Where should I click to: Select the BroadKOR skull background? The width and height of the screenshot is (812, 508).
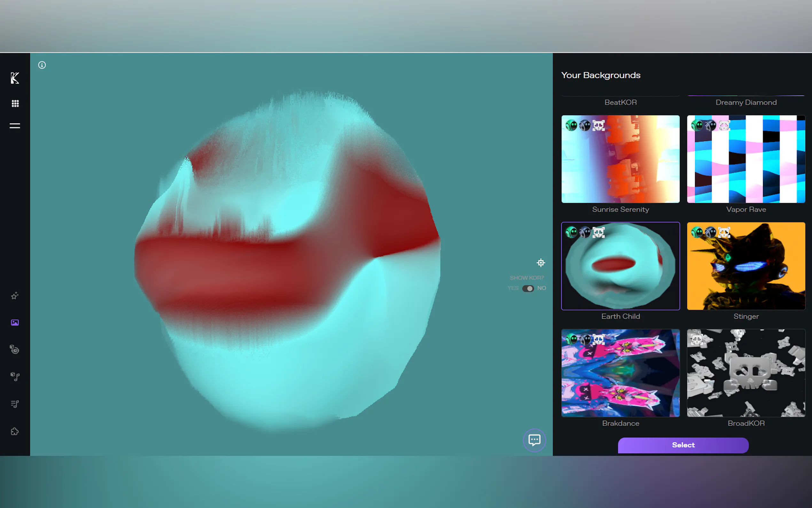click(x=746, y=373)
